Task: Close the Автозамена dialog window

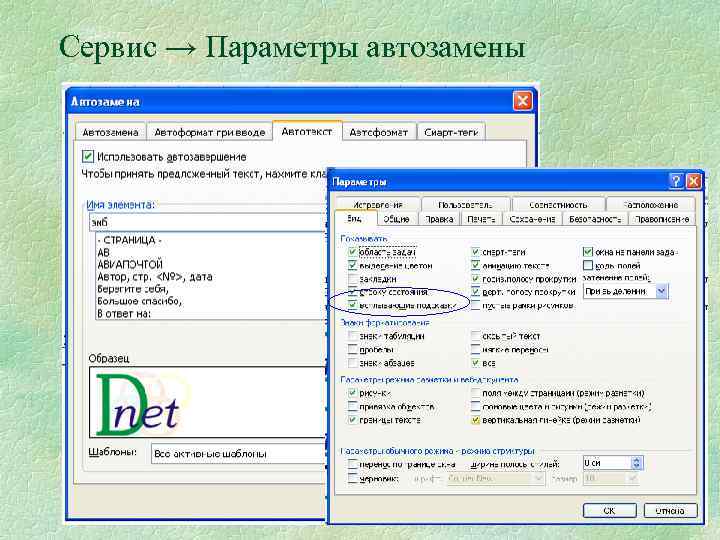Action: 523,101
